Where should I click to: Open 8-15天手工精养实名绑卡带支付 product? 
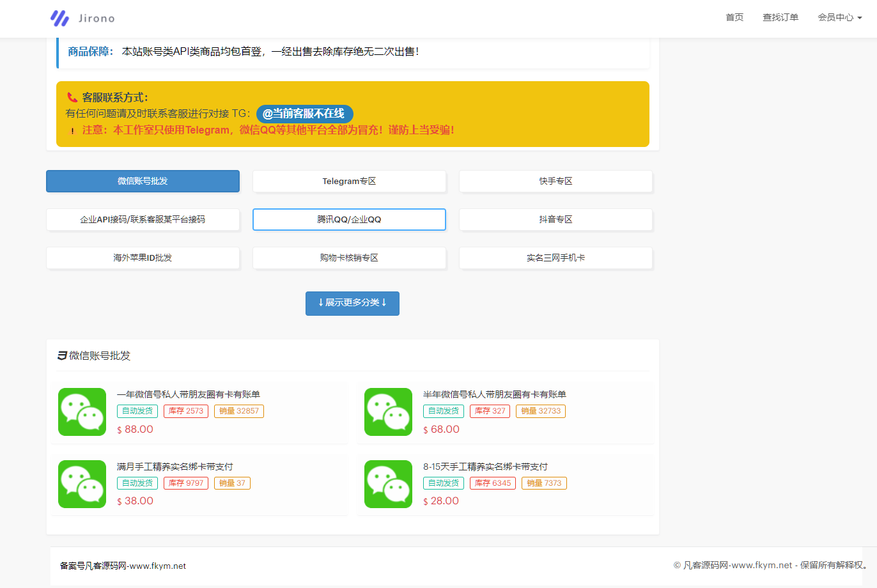pyautogui.click(x=485, y=467)
